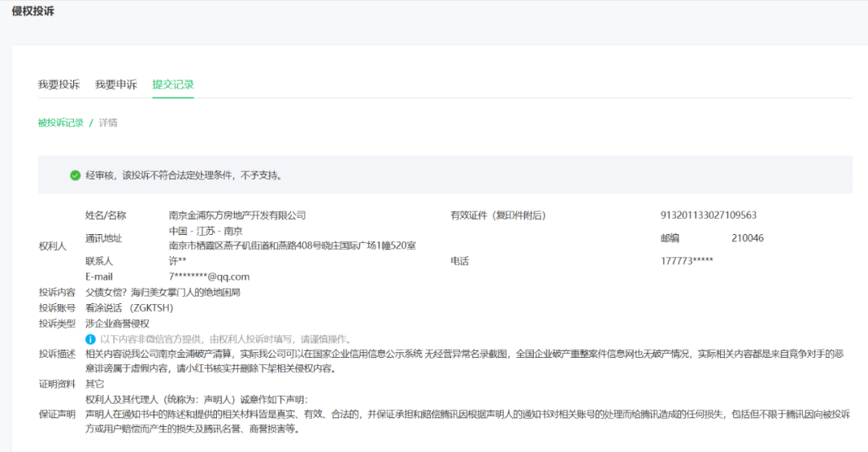Click the 电话 label
This screenshot has width=868, height=452.
point(460,261)
